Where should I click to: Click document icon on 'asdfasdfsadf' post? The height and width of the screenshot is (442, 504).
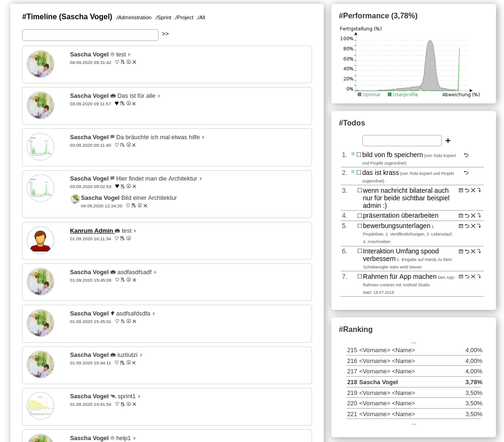(x=123, y=280)
